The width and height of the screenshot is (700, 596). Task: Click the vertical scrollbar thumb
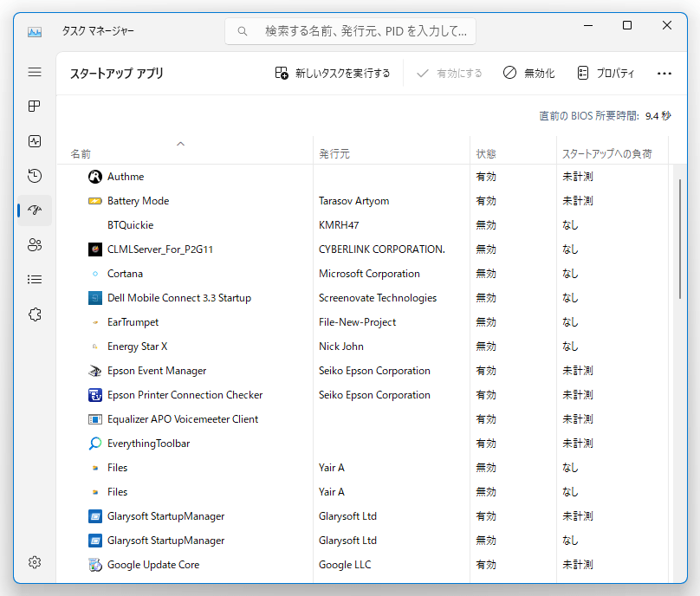(680, 239)
